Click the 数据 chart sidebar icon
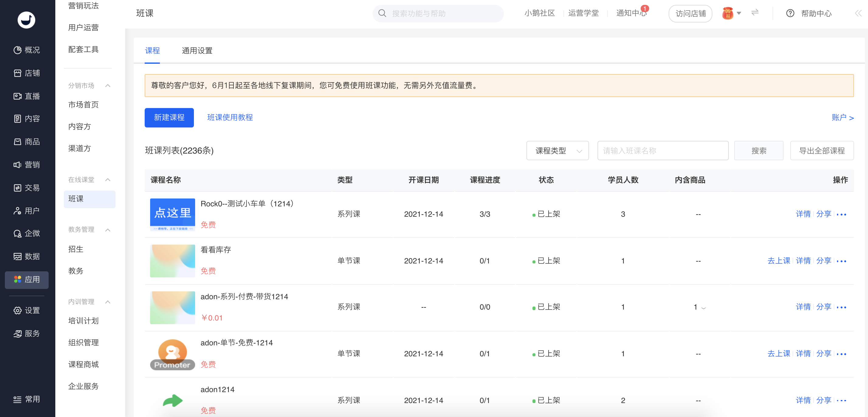The width and height of the screenshot is (868, 417). [x=18, y=256]
